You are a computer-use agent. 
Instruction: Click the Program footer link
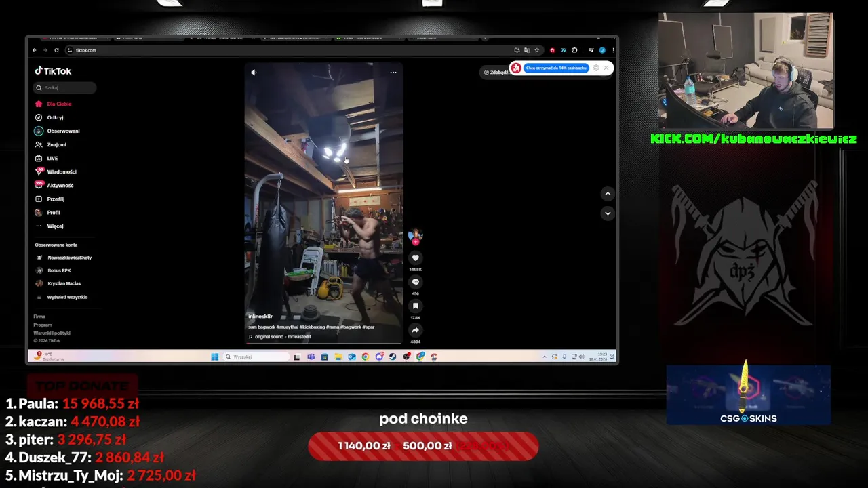tap(43, 325)
